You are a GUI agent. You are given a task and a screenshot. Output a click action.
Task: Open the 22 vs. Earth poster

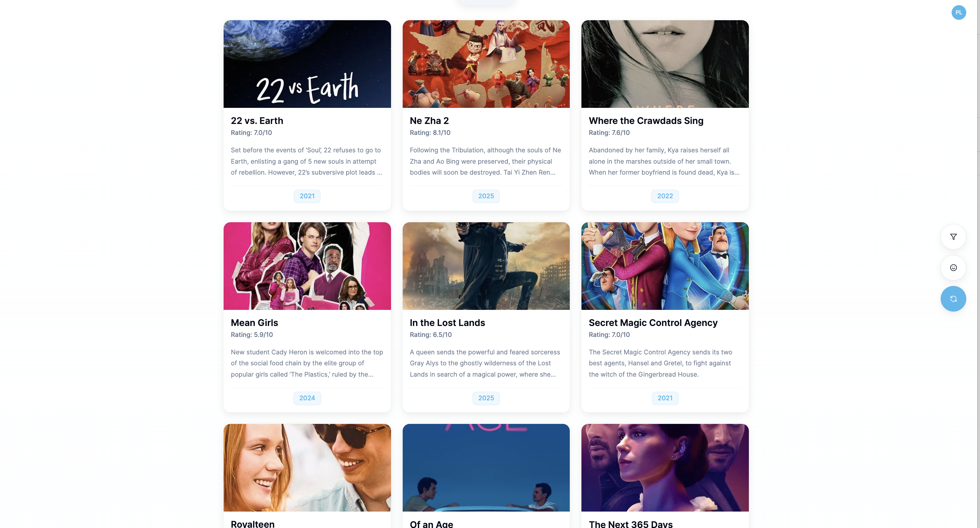307,64
